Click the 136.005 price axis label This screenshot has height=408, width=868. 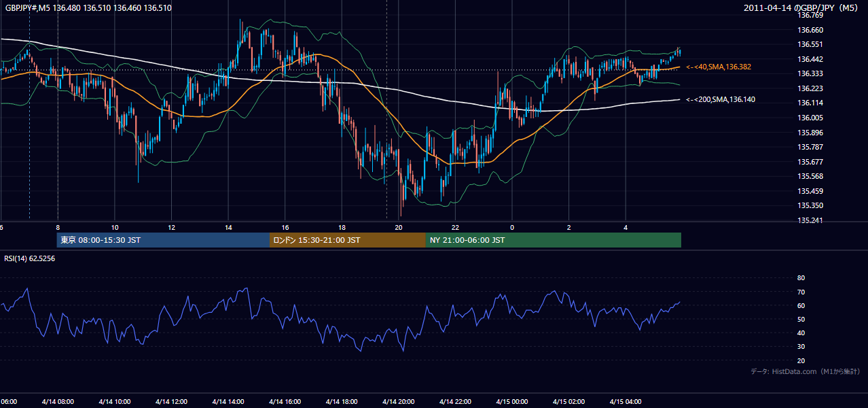tap(810, 118)
